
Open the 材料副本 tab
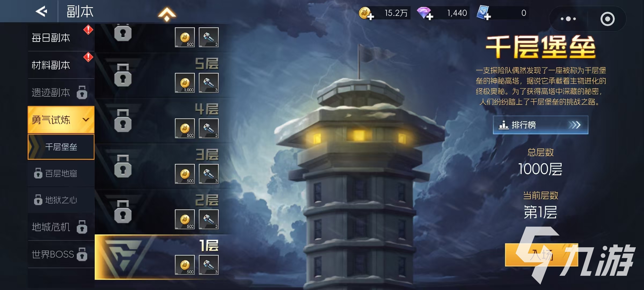[x=61, y=65]
